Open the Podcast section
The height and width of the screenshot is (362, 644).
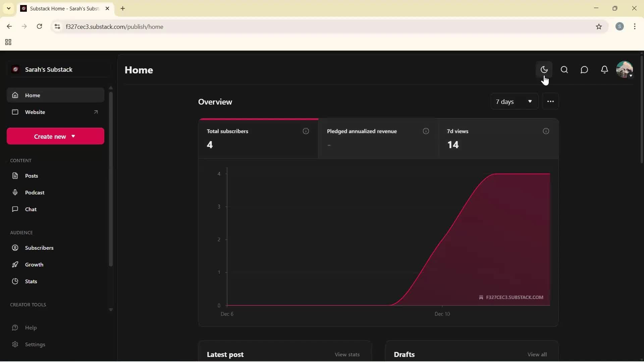[35, 192]
